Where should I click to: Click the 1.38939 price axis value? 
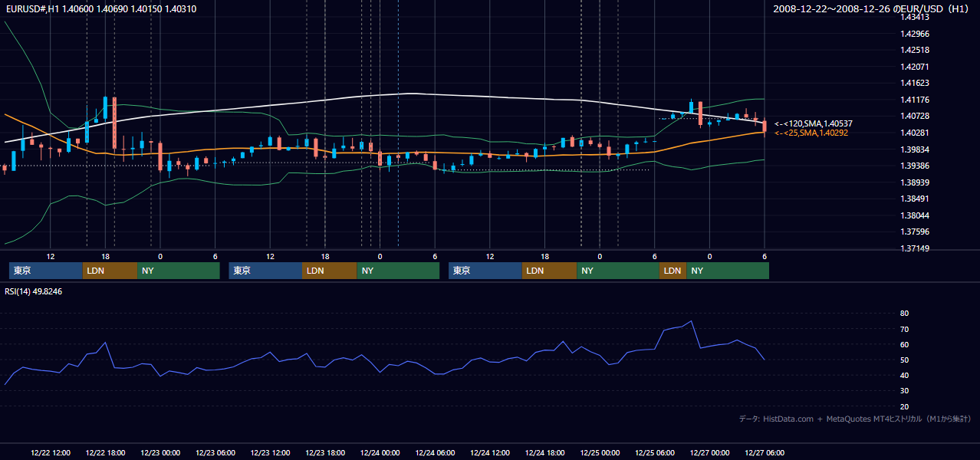pos(914,182)
